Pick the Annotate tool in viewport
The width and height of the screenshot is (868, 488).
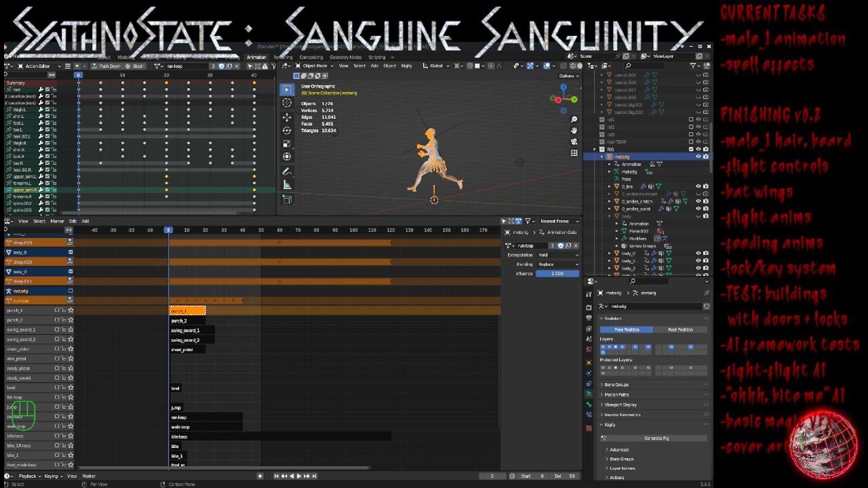tap(287, 172)
